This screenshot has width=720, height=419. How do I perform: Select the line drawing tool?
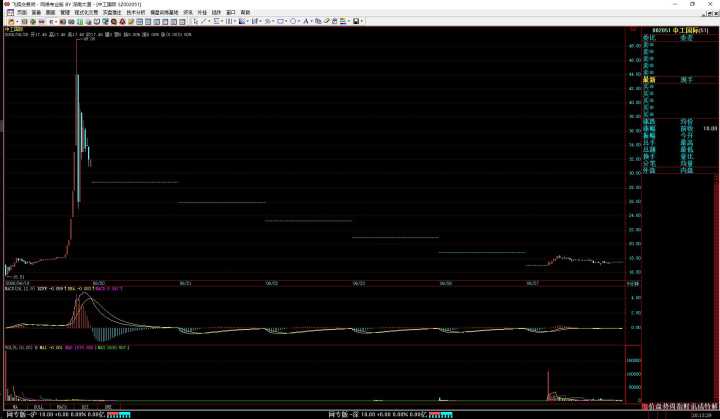point(204,21)
